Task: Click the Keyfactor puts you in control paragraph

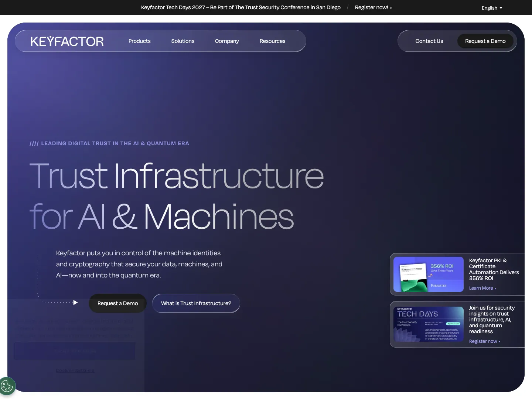Action: [139, 264]
